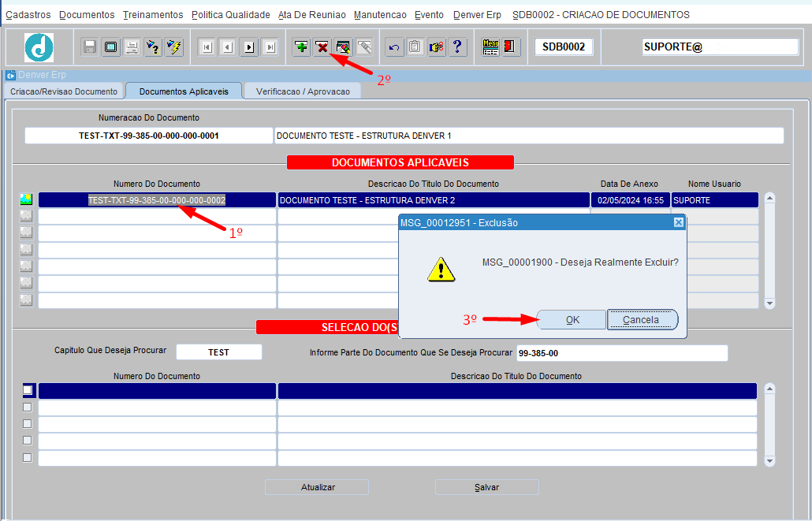Click the blue question mark help icon

[x=458, y=47]
